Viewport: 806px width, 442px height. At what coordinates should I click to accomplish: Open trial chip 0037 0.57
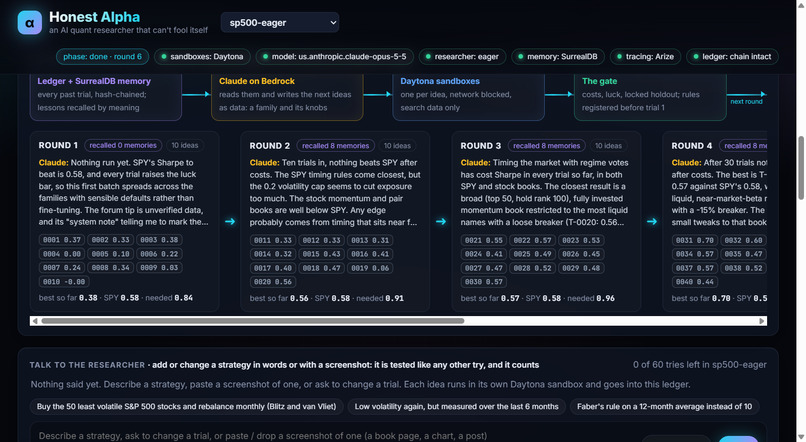tap(695, 268)
